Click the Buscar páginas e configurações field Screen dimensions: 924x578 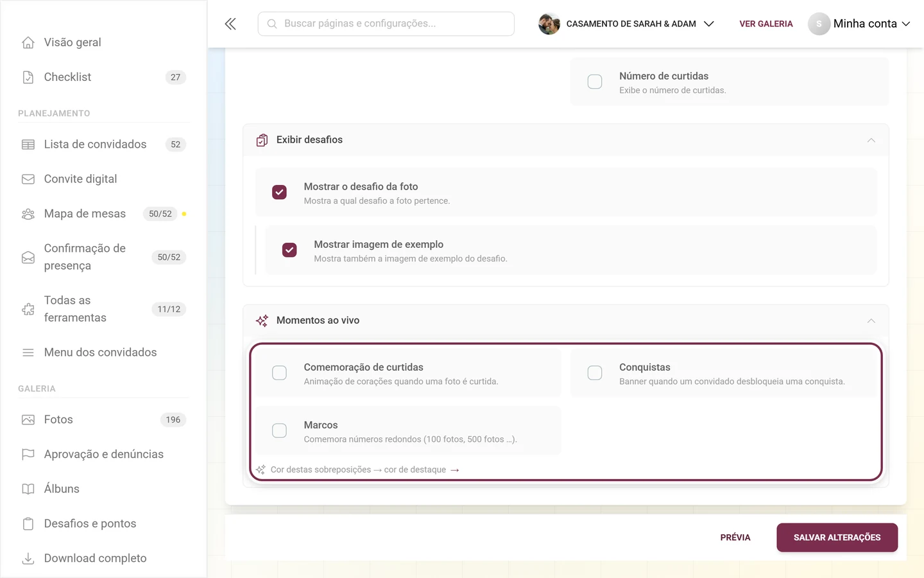(386, 24)
